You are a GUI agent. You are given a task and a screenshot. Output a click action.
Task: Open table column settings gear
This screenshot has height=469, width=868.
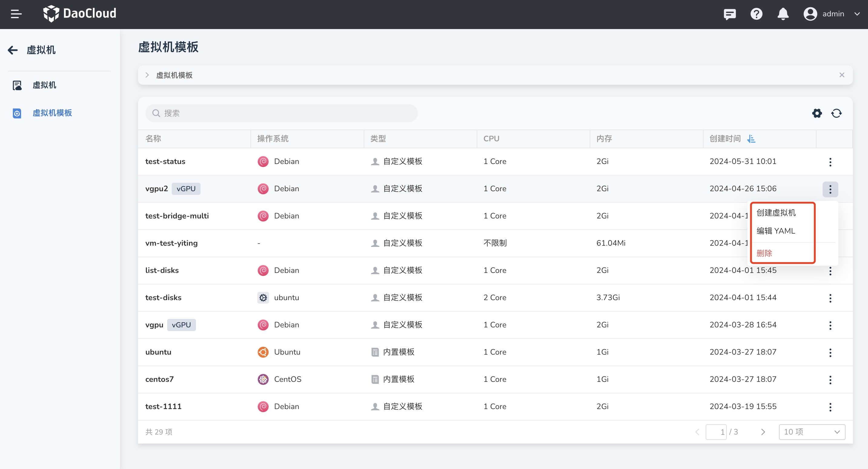(817, 113)
